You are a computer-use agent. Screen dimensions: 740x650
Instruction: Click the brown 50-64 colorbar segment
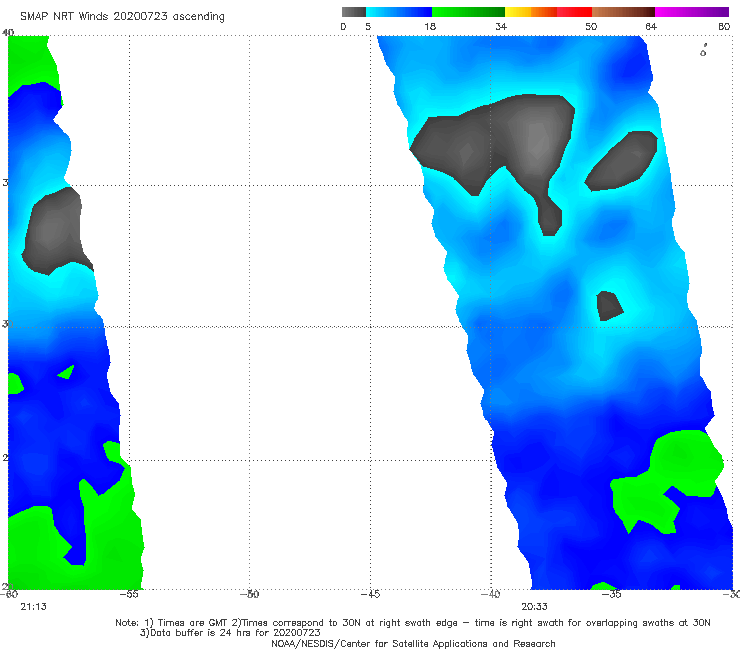pyautogui.click(x=623, y=12)
